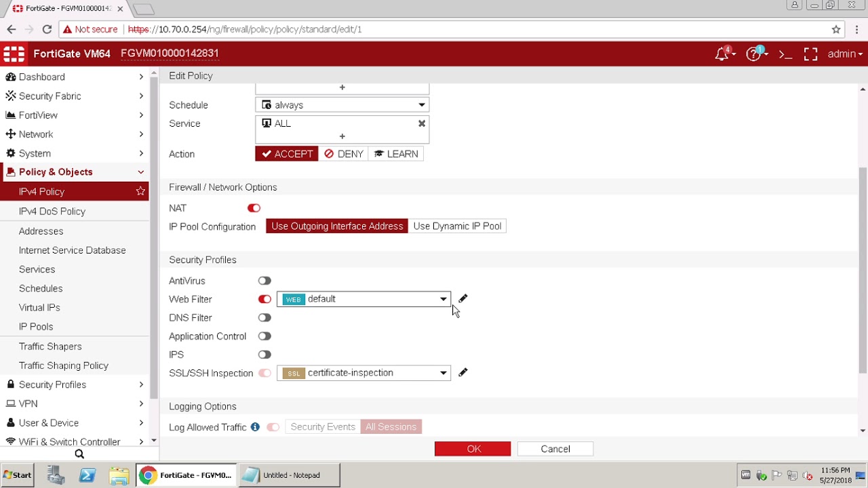
Task: Expand the Network menu
Action: click(75, 134)
